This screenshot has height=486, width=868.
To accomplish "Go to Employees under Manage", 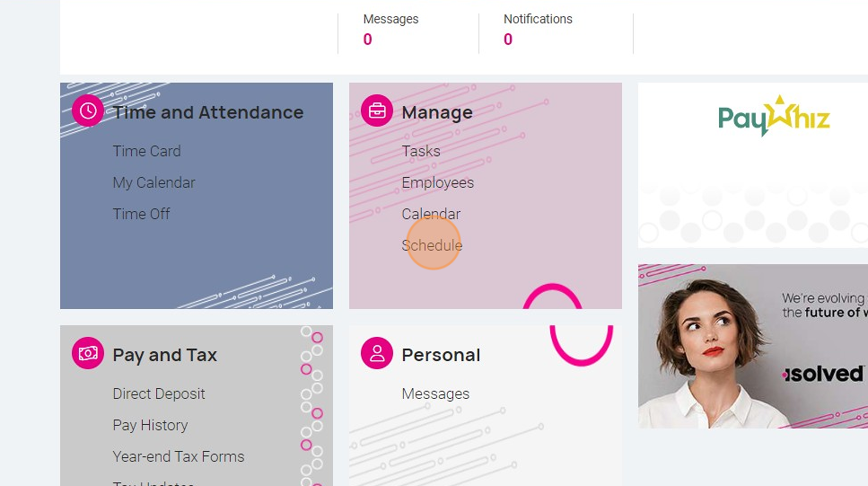I will [438, 183].
